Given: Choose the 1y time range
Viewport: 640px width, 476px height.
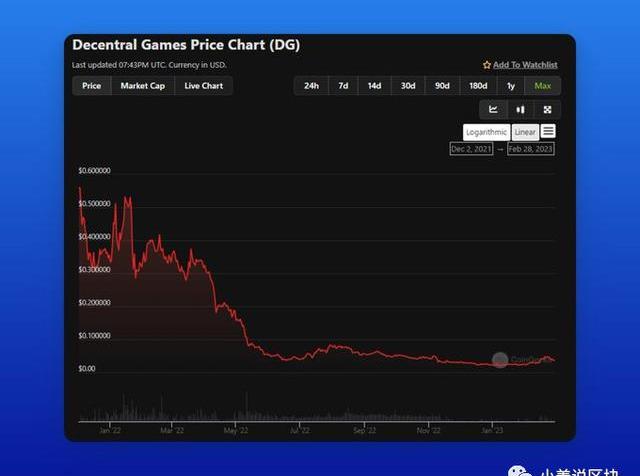Looking at the screenshot, I should 511,86.
